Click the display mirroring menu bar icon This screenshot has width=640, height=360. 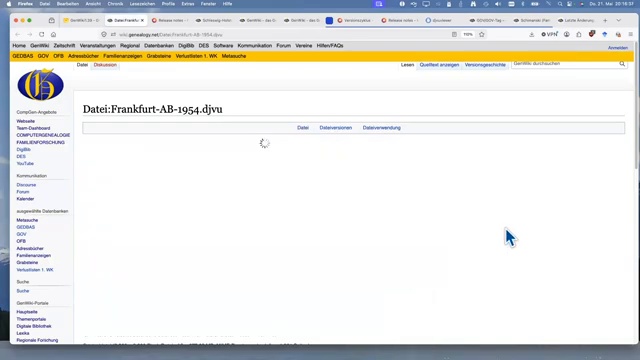click(x=426, y=4)
